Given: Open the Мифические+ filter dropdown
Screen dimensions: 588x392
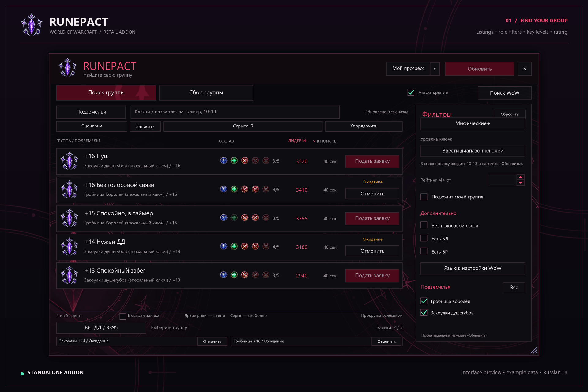Looking at the screenshot, I should tap(473, 123).
